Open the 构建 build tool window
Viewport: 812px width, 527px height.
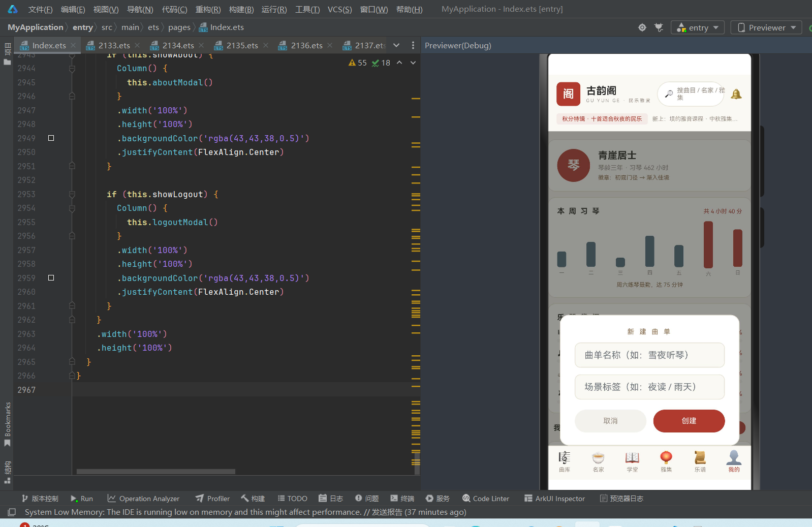[x=253, y=499]
